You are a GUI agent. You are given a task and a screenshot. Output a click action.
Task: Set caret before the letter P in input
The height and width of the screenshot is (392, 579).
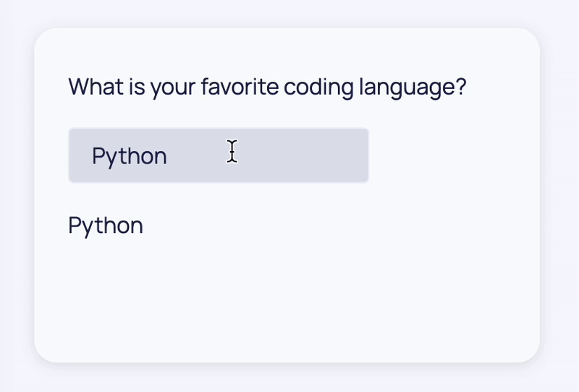tap(92, 156)
